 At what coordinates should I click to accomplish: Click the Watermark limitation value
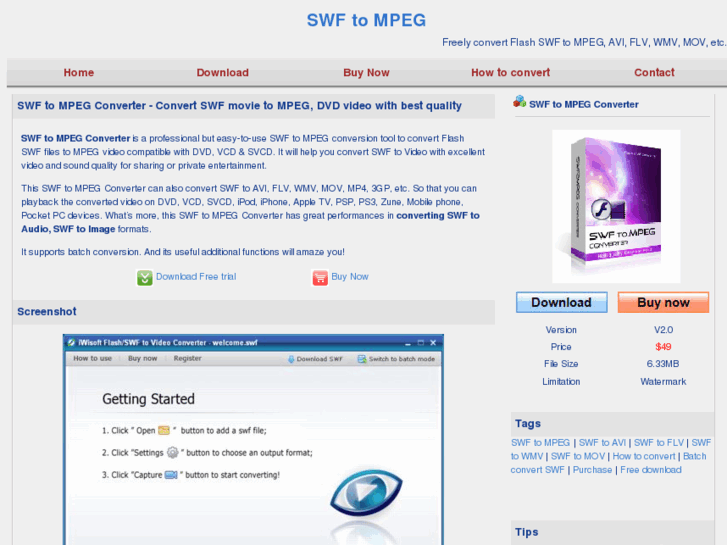[663, 381]
